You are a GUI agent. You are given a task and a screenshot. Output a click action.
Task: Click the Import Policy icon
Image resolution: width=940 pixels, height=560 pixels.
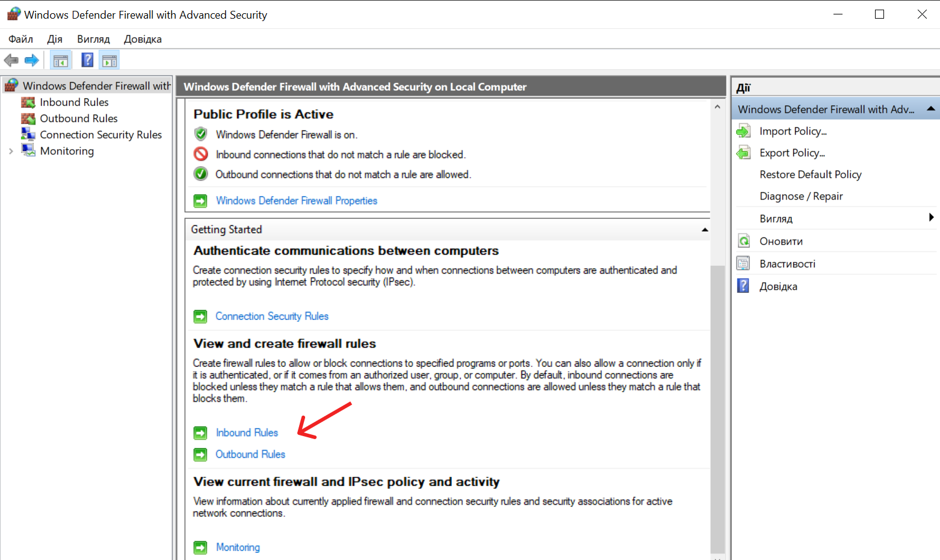(x=744, y=131)
